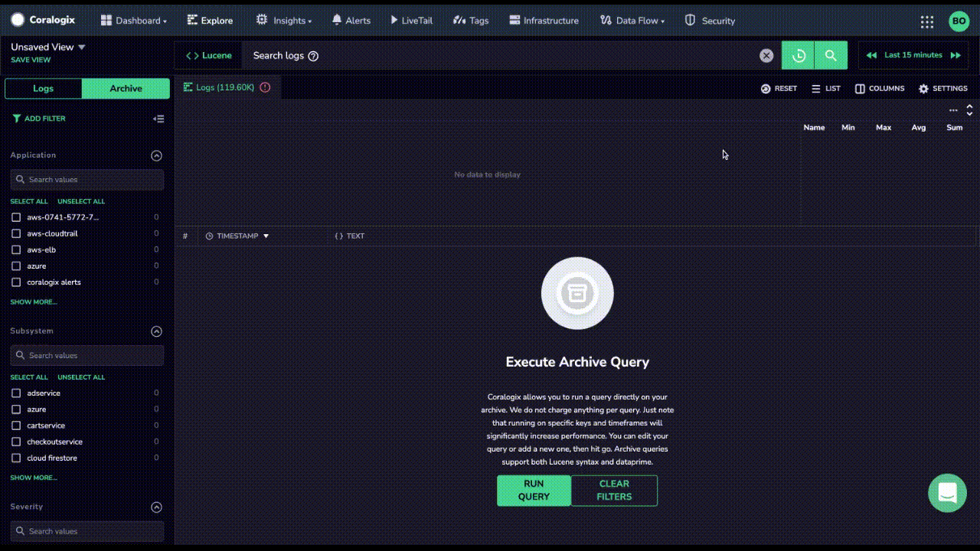Open the Tags menu item

471,21
